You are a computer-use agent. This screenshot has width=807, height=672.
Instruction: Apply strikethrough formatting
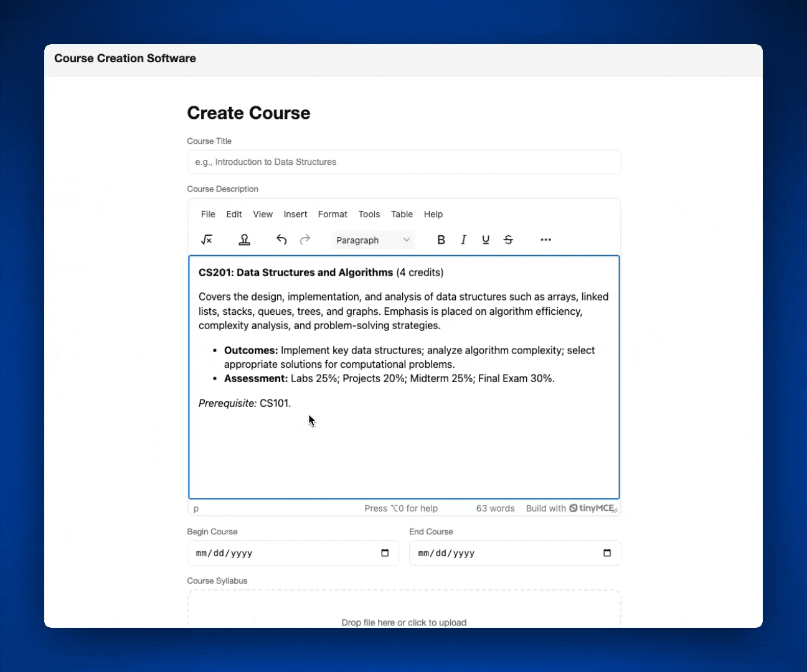pos(508,240)
